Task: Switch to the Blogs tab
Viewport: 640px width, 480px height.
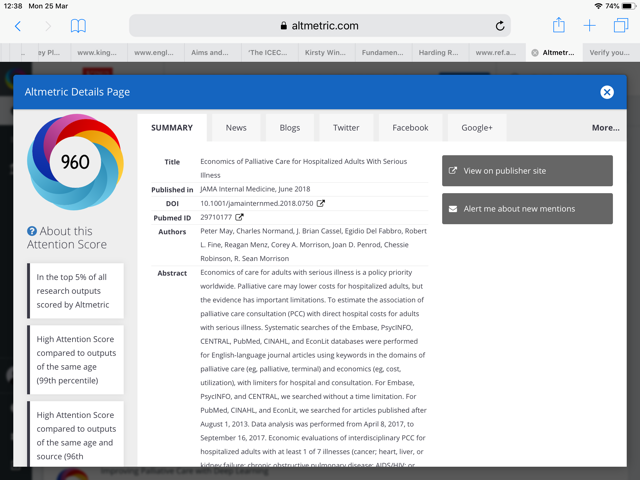Action: pyautogui.click(x=290, y=128)
